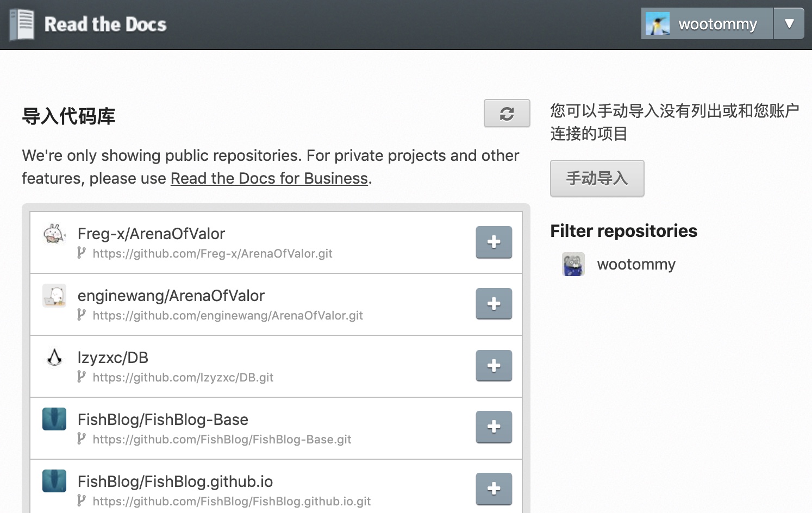
Task: Select FishBlog/FishBlog-Base repository title
Action: coord(163,420)
